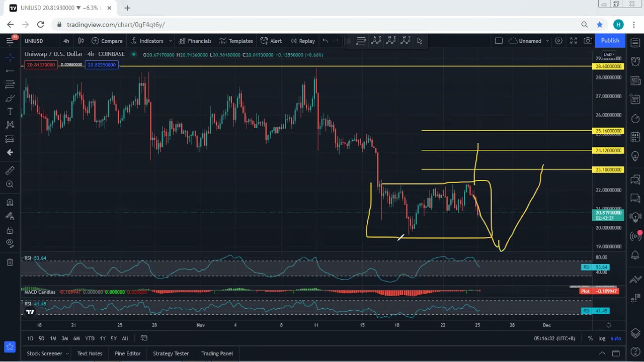
Task: Open the Compare symbols dialog
Action: [107, 41]
